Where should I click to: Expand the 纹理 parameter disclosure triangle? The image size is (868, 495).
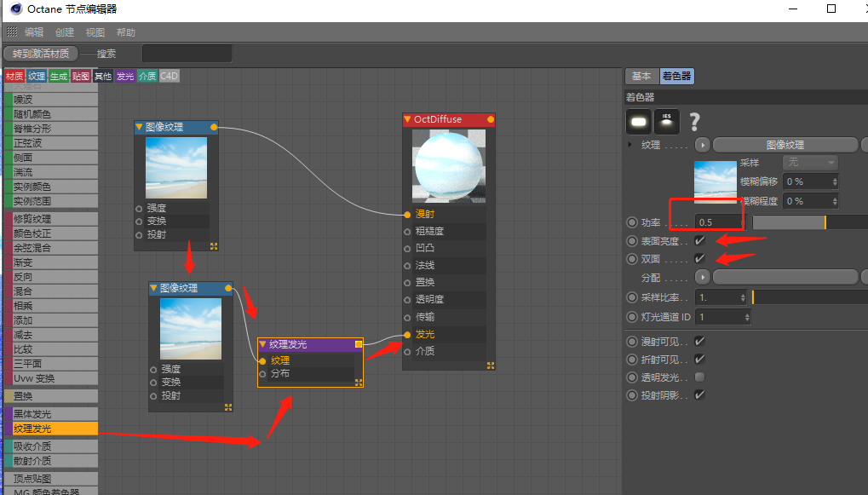630,145
